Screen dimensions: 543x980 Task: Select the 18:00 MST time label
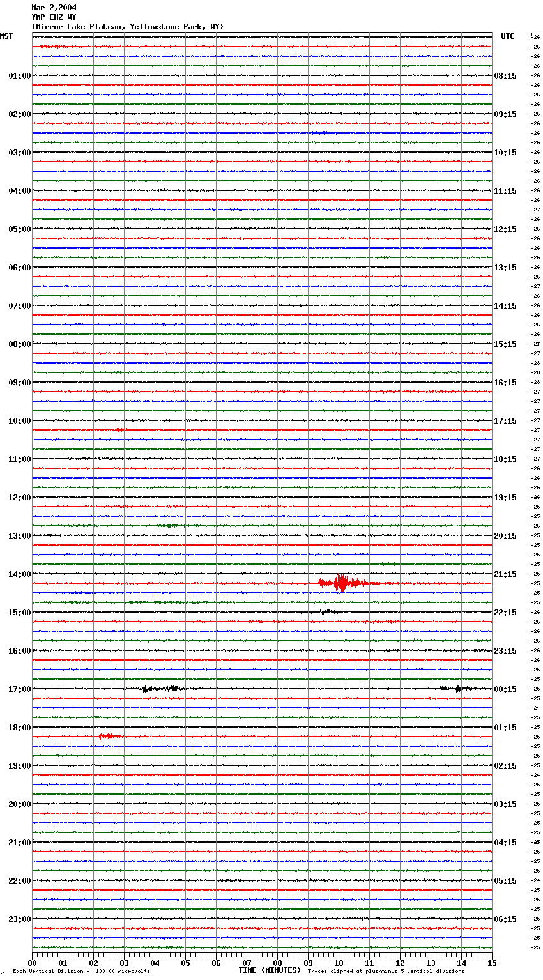(20, 728)
